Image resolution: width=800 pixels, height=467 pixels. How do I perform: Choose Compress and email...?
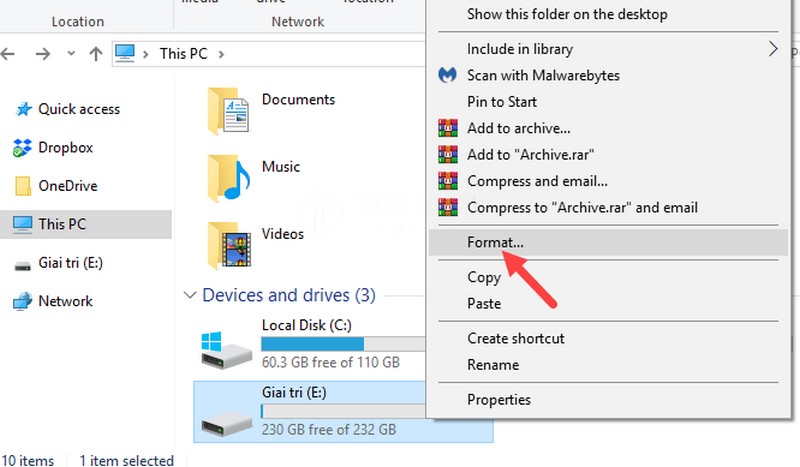pos(537,181)
